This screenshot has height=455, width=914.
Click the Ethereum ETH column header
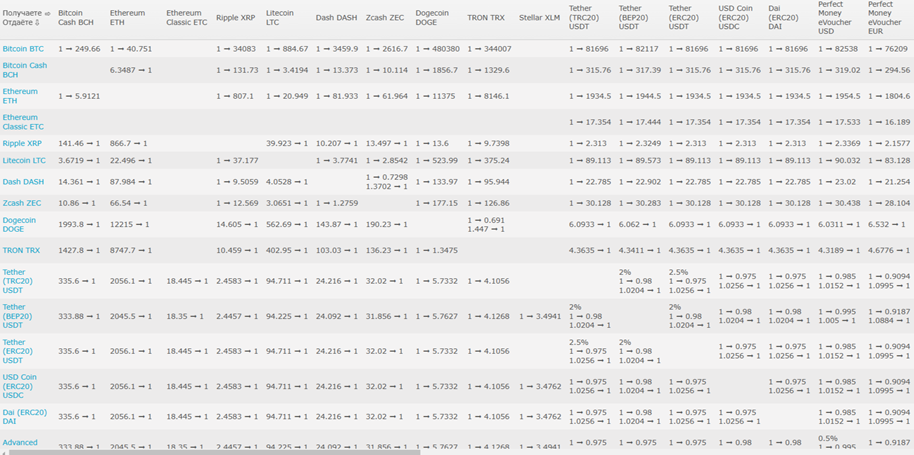127,17
